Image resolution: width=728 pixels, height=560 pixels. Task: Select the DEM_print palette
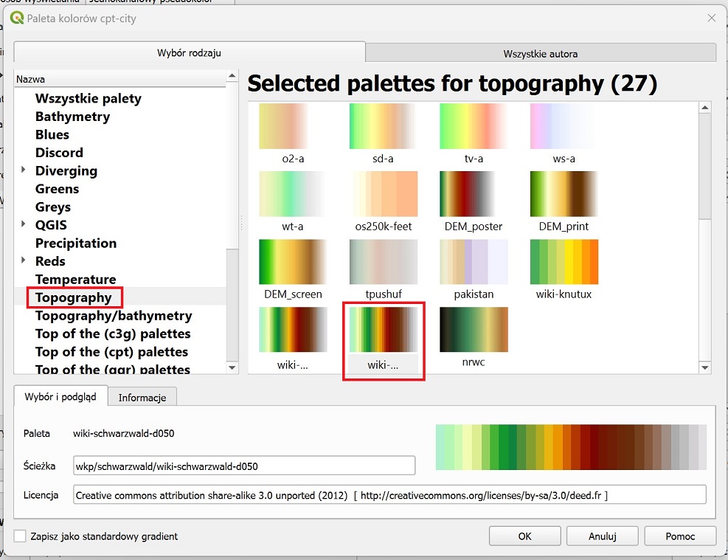click(564, 193)
